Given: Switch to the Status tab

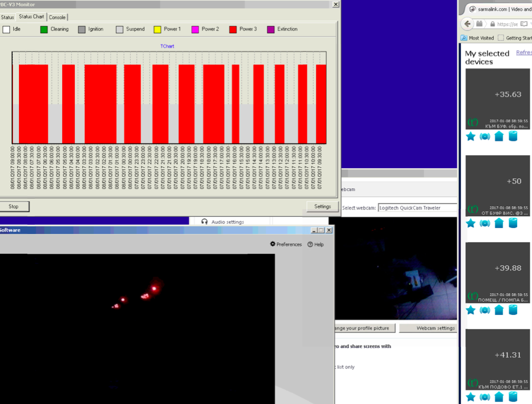Looking at the screenshot, I should [x=7, y=17].
